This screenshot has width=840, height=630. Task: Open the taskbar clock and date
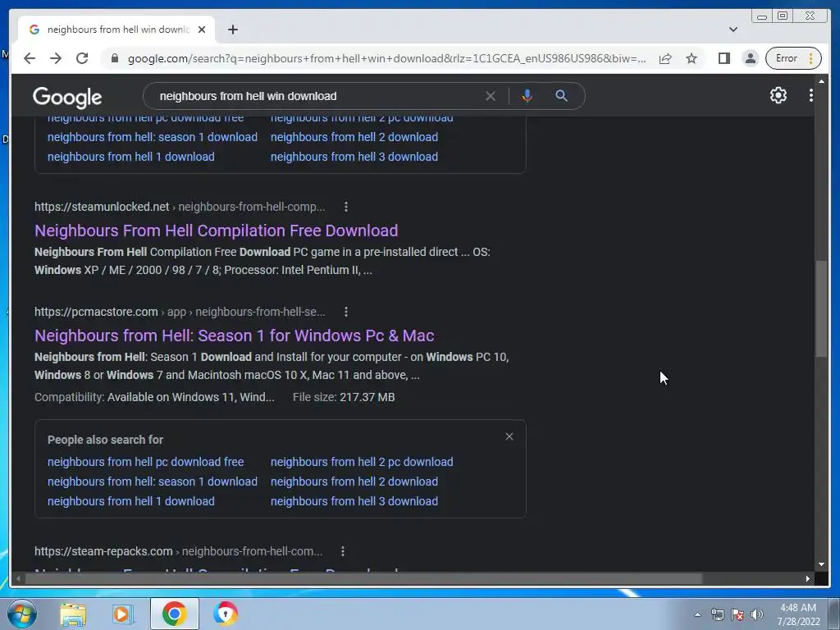click(x=798, y=614)
